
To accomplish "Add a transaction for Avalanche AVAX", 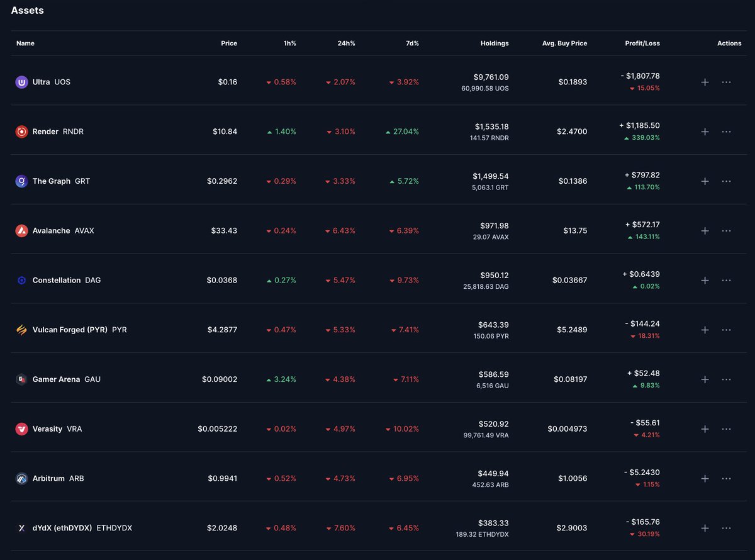I will 705,231.
